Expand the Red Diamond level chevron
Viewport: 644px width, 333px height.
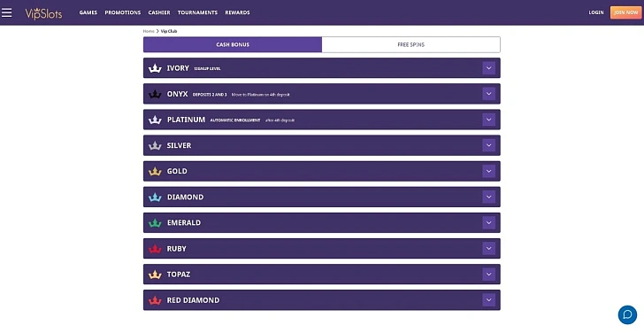(x=488, y=300)
